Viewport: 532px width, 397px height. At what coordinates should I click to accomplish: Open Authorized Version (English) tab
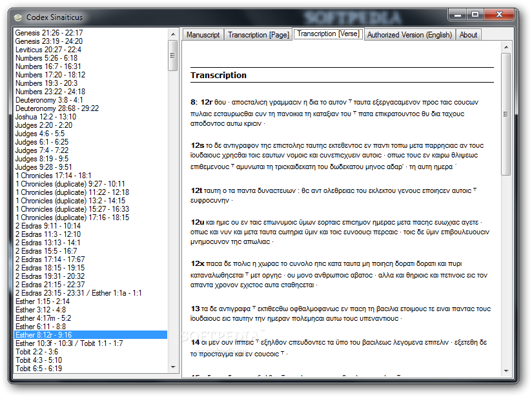[x=409, y=35]
